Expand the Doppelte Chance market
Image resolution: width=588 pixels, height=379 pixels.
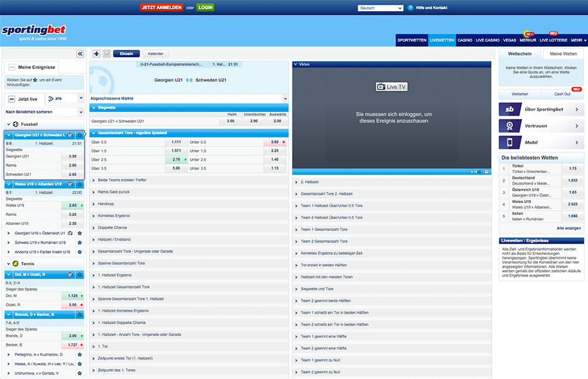click(189, 227)
